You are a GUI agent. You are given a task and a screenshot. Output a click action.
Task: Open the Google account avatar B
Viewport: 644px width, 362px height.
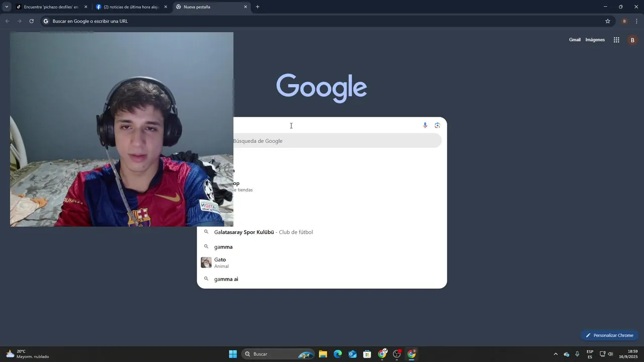632,40
